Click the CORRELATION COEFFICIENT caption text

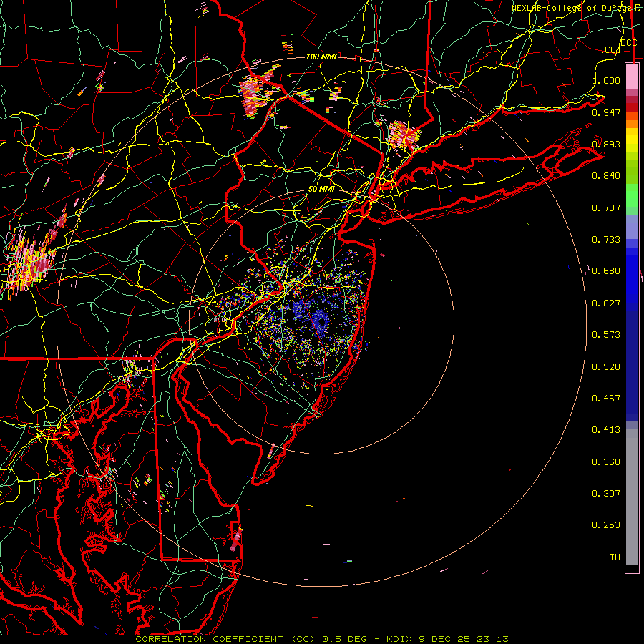(x=210, y=639)
